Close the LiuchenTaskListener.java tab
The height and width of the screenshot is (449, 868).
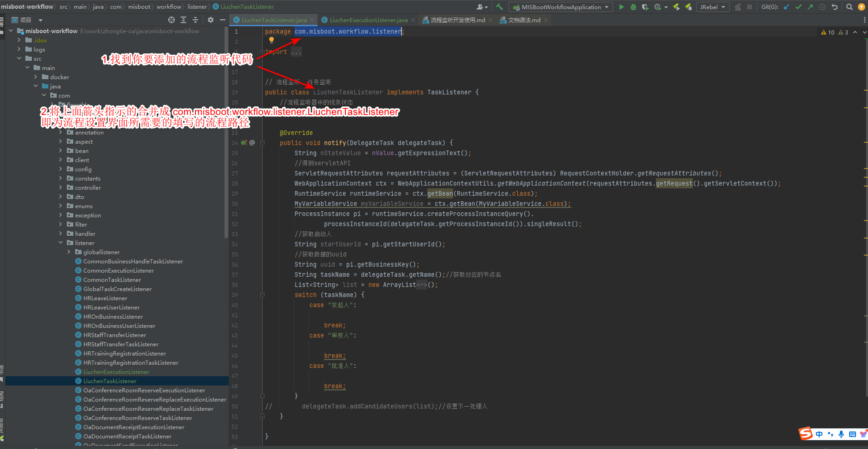pyautogui.click(x=312, y=20)
